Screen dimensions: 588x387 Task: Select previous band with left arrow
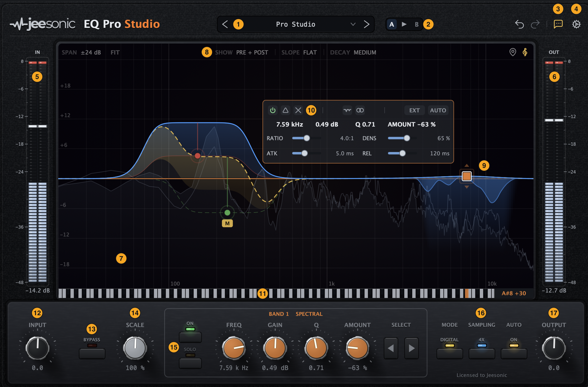point(391,348)
